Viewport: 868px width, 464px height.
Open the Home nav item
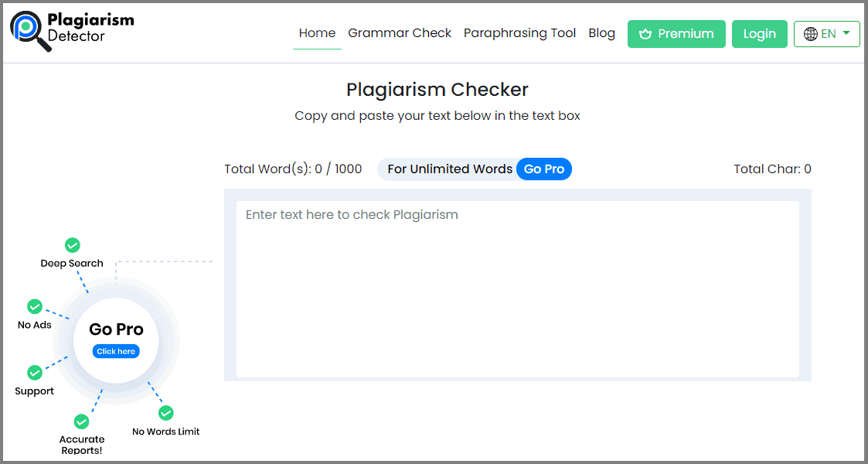tap(317, 33)
